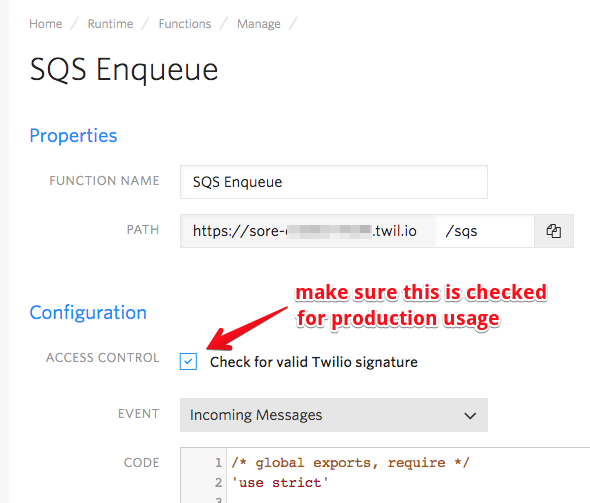Go to Home breadcrumb
The image size is (590, 503).
click(x=46, y=24)
